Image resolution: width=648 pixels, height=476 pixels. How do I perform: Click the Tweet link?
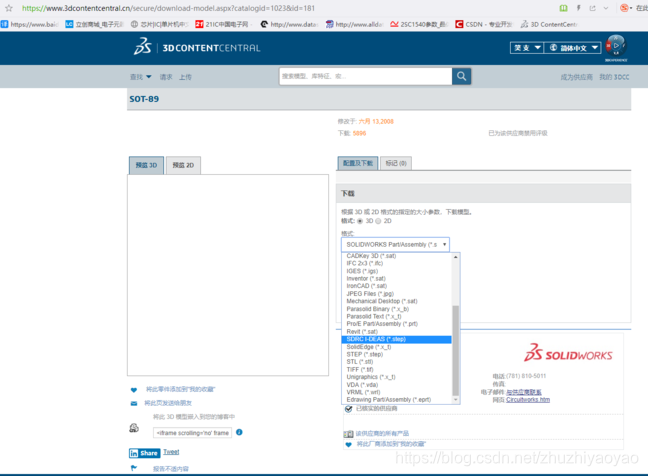pos(171,452)
